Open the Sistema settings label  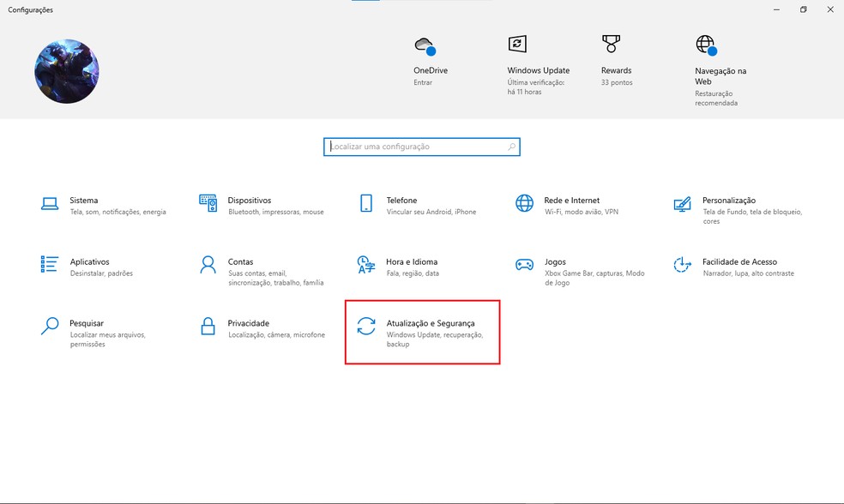click(x=84, y=200)
